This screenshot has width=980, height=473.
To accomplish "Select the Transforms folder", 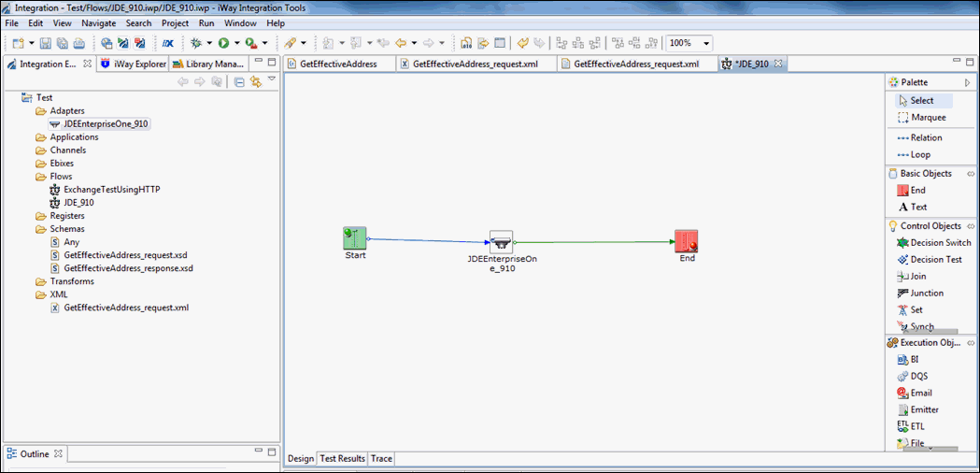I will tap(65, 281).
